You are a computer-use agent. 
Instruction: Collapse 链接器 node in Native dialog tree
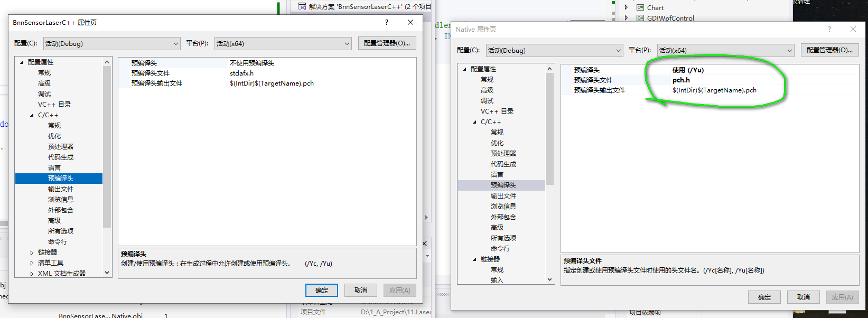click(474, 259)
